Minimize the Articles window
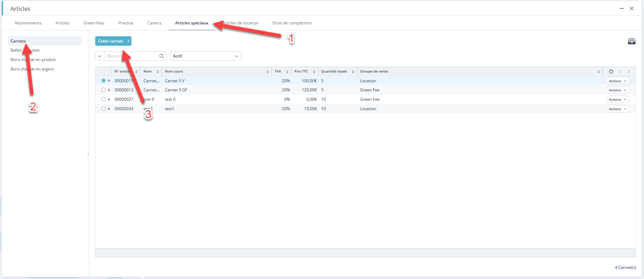This screenshot has width=644, height=279. (622, 8)
